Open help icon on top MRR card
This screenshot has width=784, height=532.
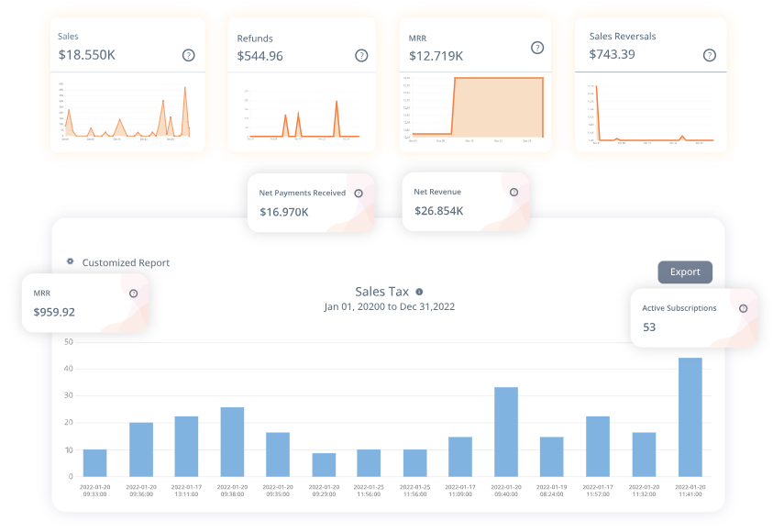[x=537, y=48]
